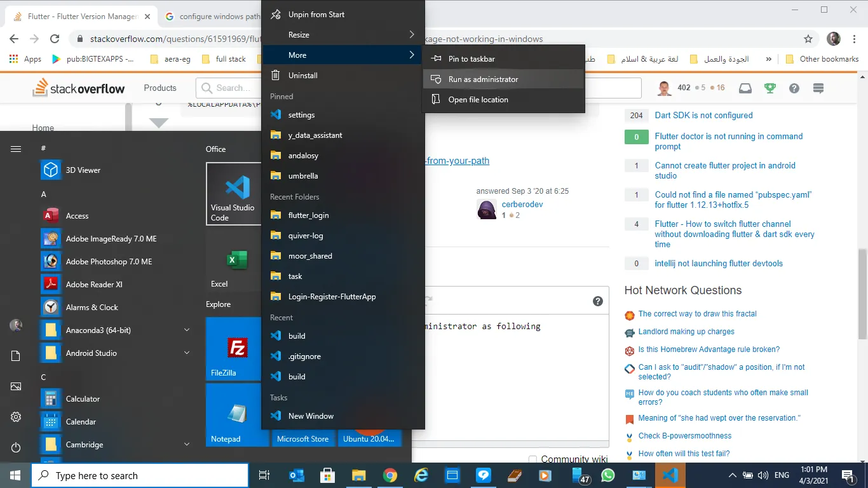This screenshot has width=868, height=488.
Task: Select Unpin from Start
Action: click(343, 15)
